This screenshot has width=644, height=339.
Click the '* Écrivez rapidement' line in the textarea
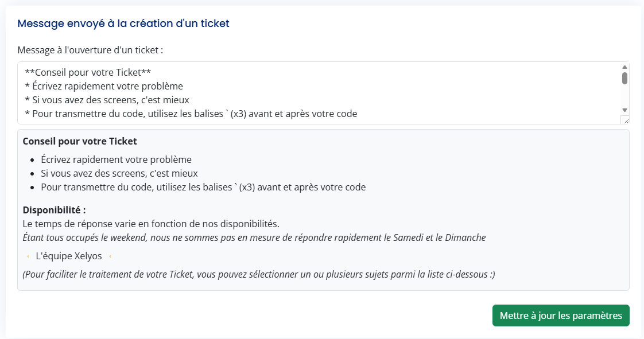point(104,86)
